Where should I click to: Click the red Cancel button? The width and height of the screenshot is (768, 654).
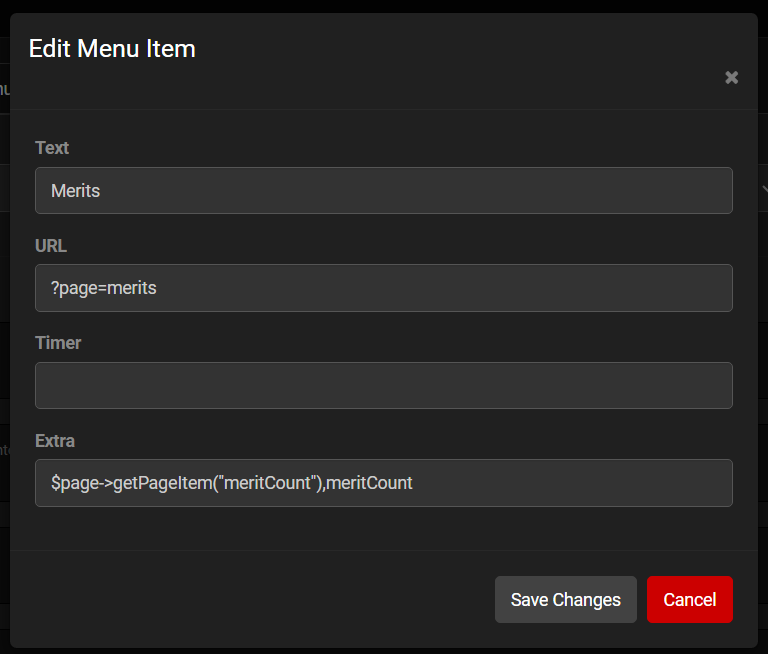(689, 600)
